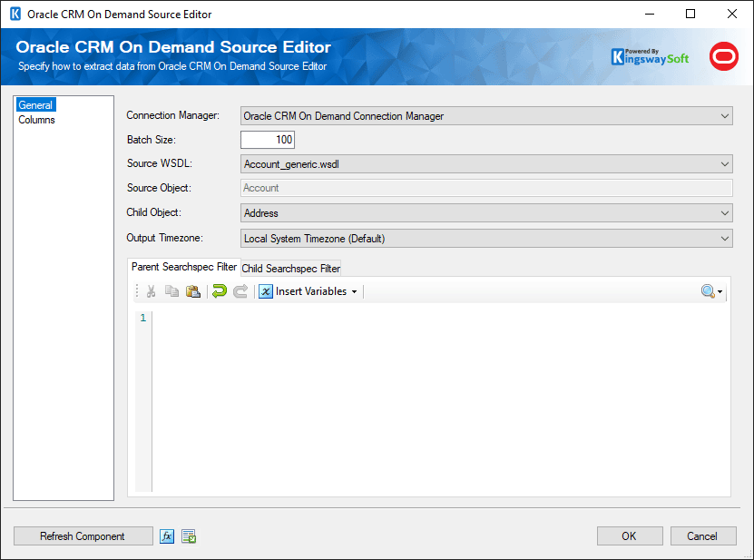The width and height of the screenshot is (754, 560).
Task: Select the Columns page
Action: (x=36, y=120)
